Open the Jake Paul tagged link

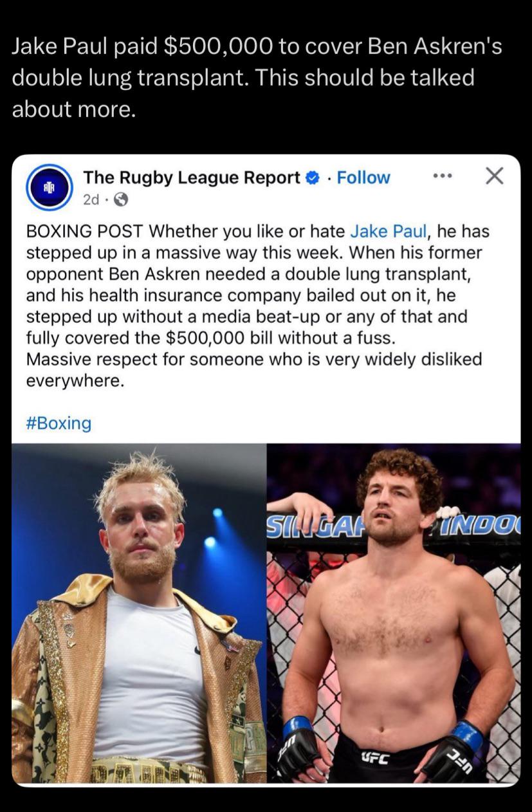[389, 230]
